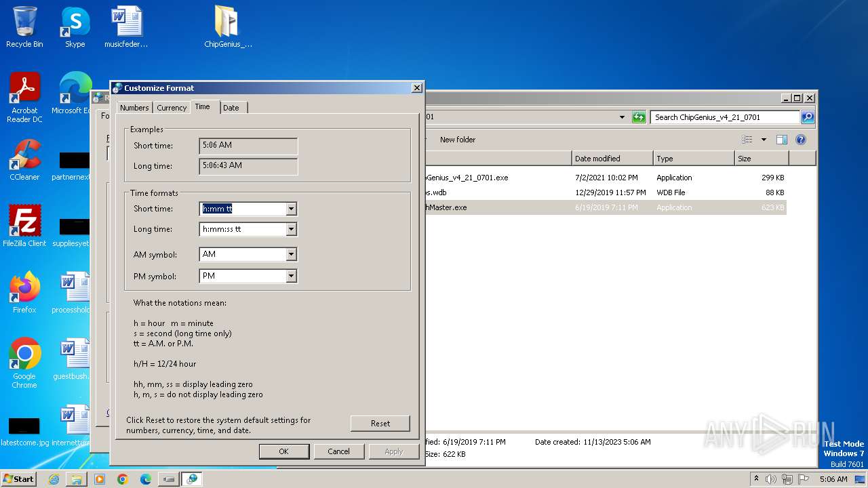The height and width of the screenshot is (488, 868).
Task: Open the ChipGenius folder on the desktop
Action: [x=228, y=27]
